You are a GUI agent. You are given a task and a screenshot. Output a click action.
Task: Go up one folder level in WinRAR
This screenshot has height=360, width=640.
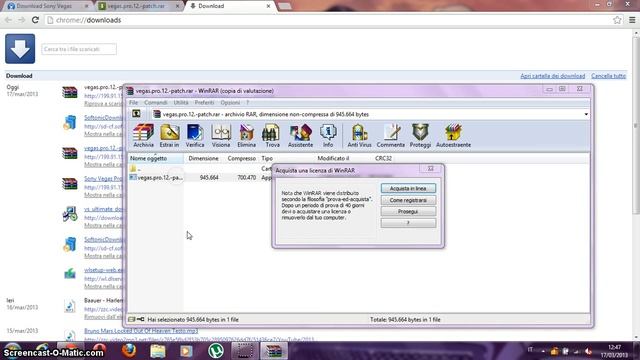136,114
